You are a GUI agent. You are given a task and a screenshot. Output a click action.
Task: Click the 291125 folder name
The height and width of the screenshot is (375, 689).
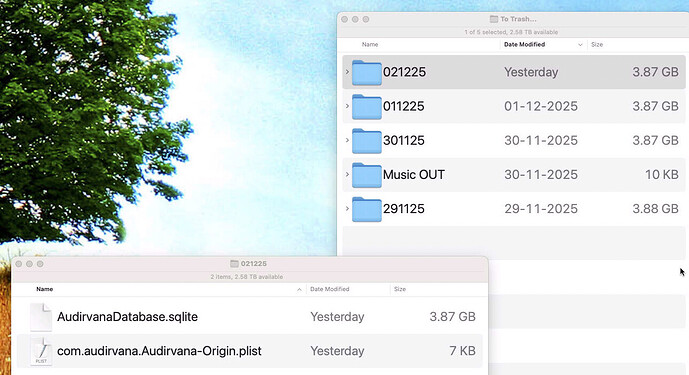point(404,209)
